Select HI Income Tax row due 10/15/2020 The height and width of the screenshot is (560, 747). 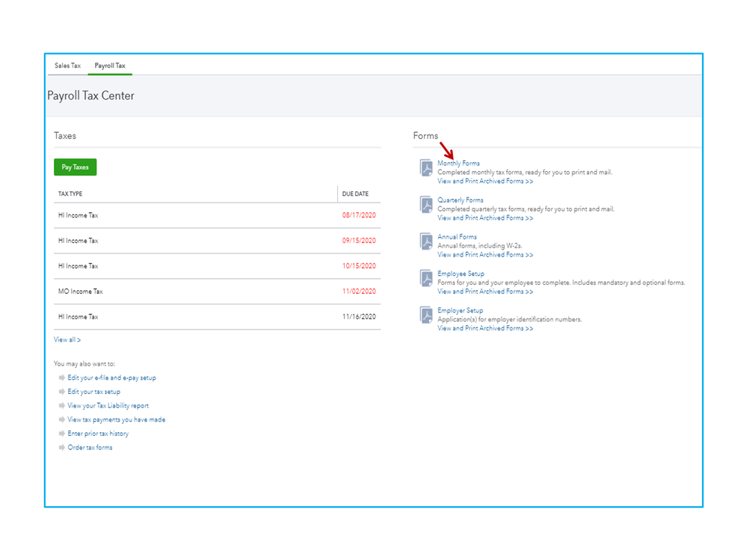218,265
